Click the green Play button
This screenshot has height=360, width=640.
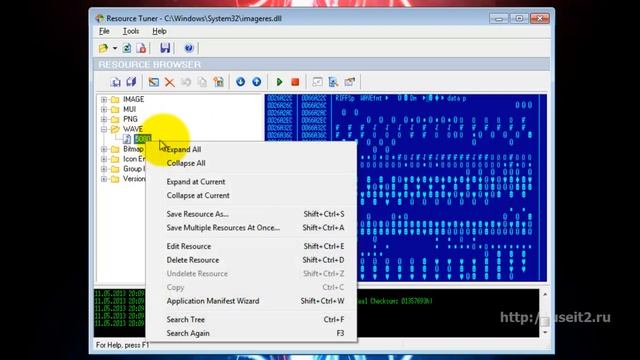point(279,82)
